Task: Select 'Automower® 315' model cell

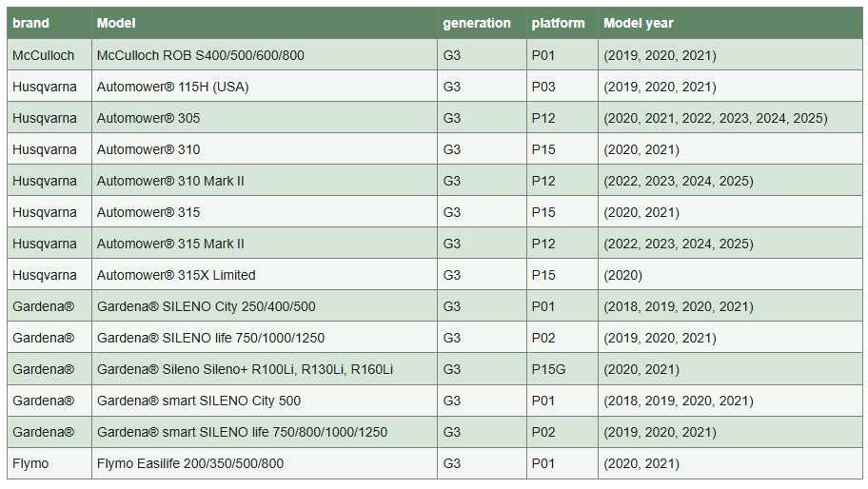Action: tap(265, 212)
